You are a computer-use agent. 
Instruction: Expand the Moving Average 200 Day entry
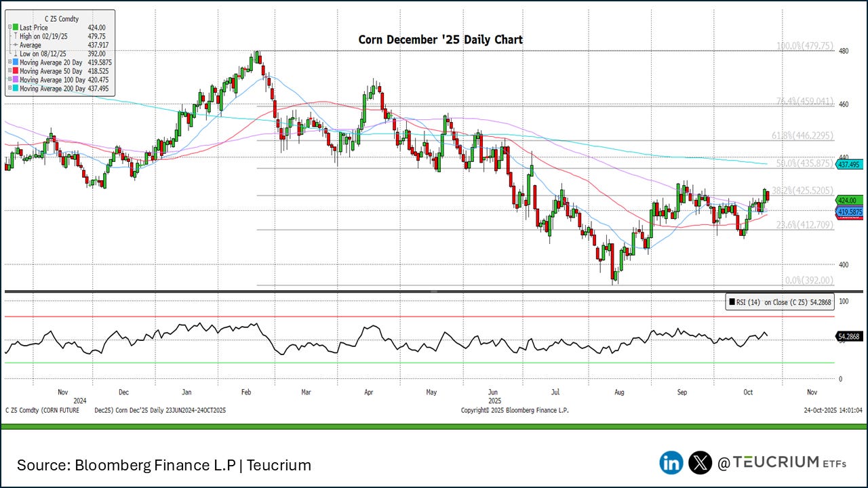[x=9, y=88]
